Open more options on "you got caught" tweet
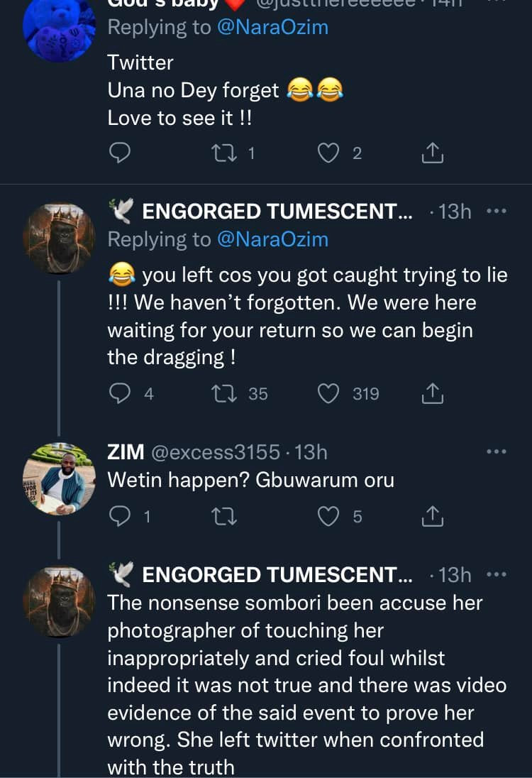The width and height of the screenshot is (532, 778). 496,212
